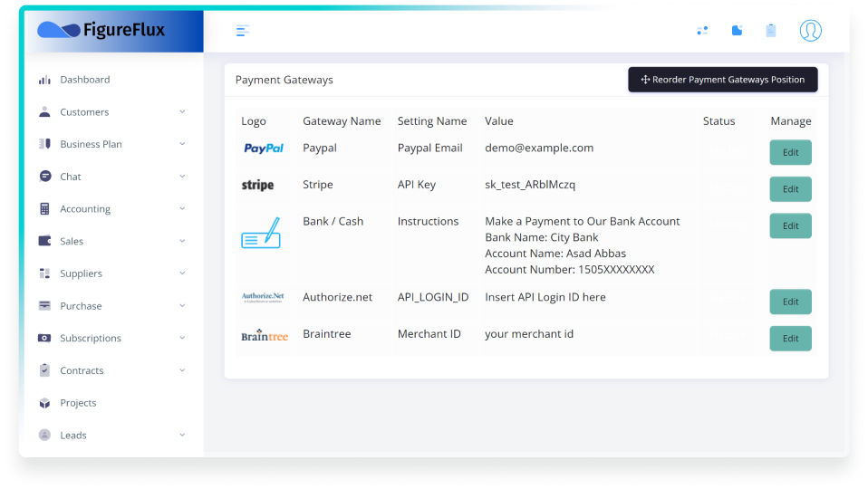
Task: Expand the Business Plan menu
Action: pos(182,144)
